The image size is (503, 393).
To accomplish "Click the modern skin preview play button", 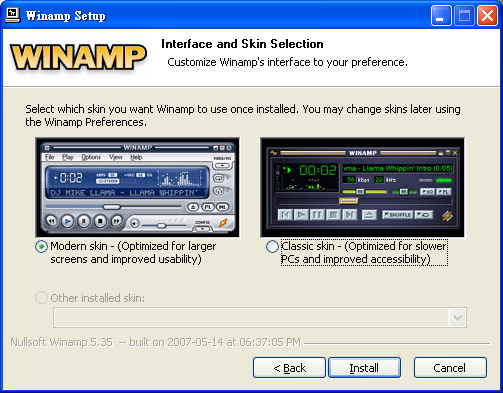I will coord(67,221).
